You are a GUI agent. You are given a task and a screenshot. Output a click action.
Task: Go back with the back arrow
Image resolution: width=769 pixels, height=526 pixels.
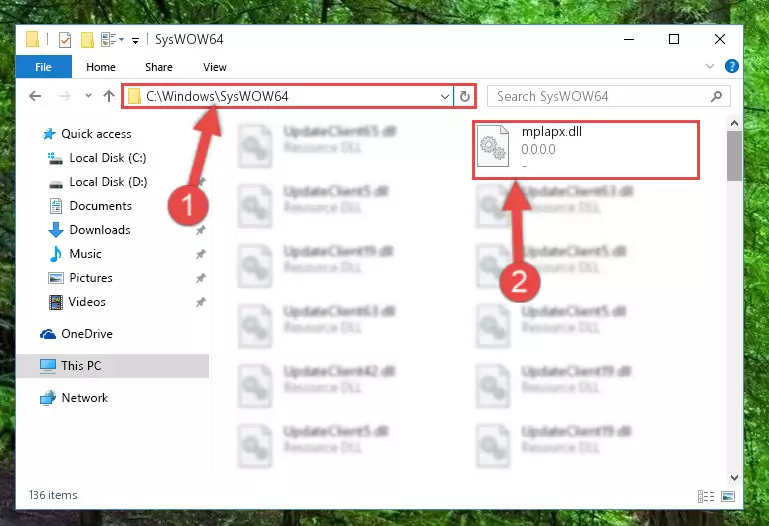(35, 96)
